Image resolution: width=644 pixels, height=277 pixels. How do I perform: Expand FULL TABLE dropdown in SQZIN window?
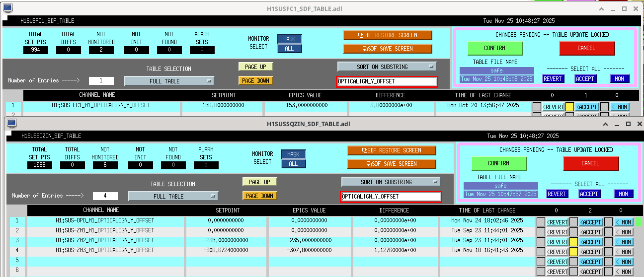tap(173, 196)
